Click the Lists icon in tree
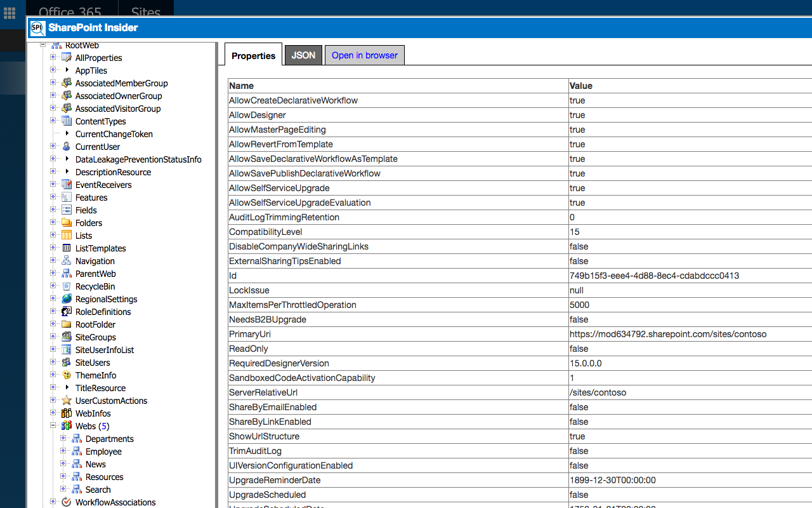Image resolution: width=812 pixels, height=508 pixels. [67, 236]
